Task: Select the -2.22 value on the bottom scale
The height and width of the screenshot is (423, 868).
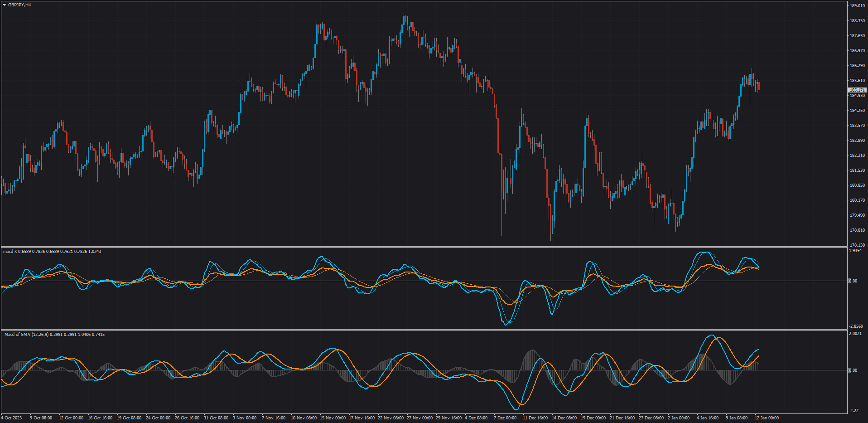Action: [x=854, y=411]
